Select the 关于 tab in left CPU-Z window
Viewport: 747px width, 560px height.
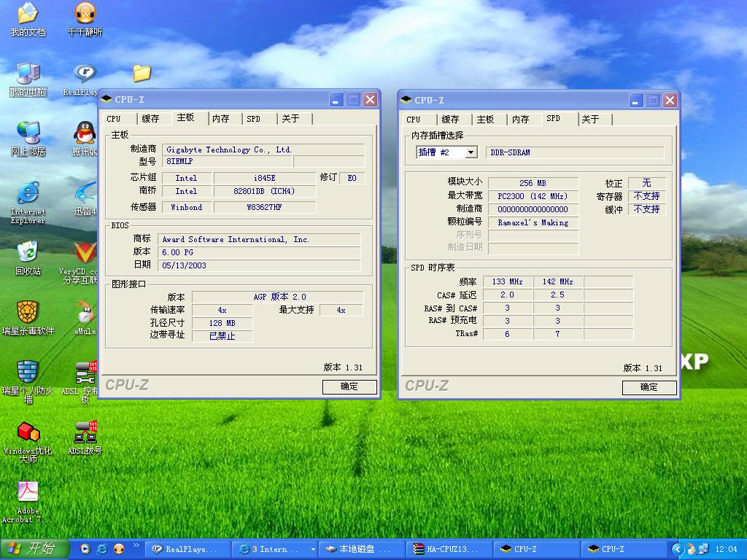pyautogui.click(x=290, y=119)
